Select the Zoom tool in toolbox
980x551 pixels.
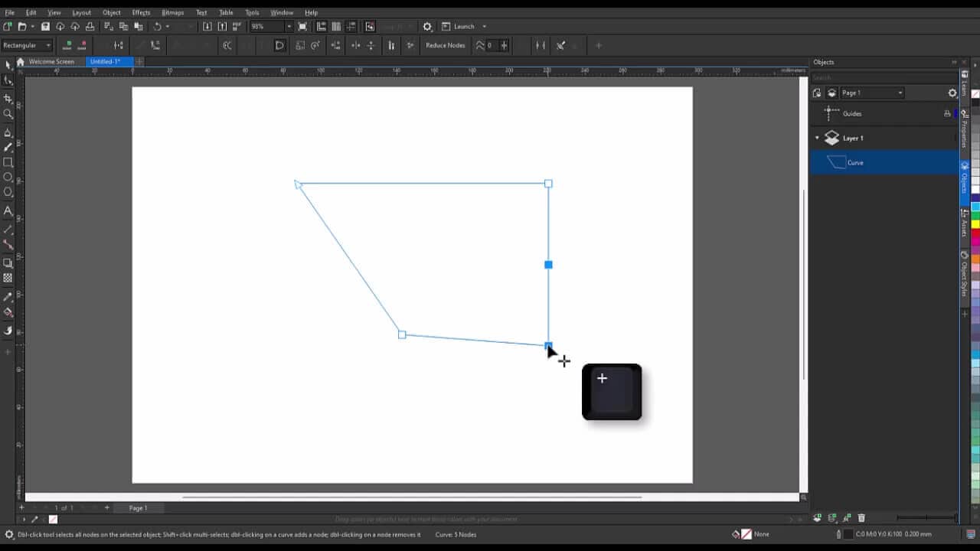(8, 114)
